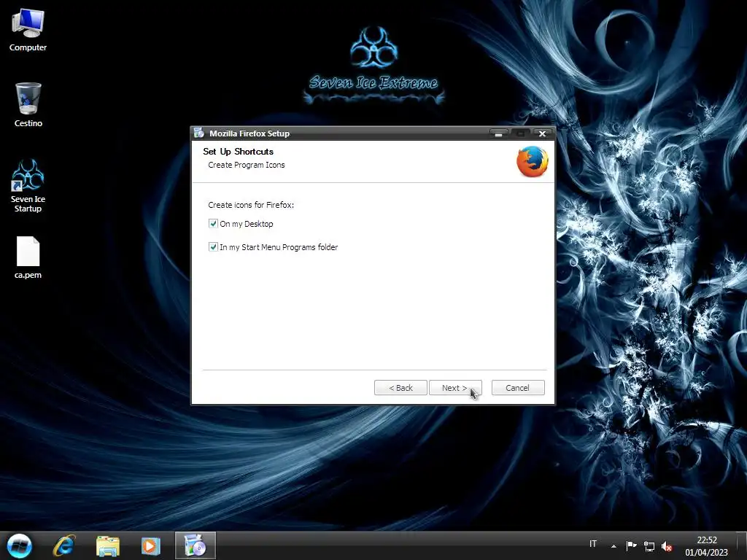This screenshot has height=560, width=747.
Task: Select the Cestino recycle bin icon
Action: tap(28, 105)
